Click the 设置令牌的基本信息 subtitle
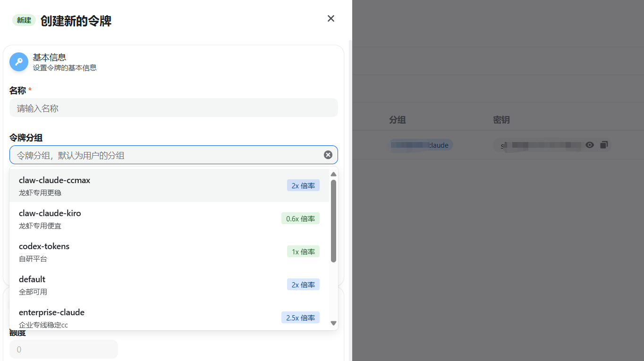 click(x=65, y=67)
